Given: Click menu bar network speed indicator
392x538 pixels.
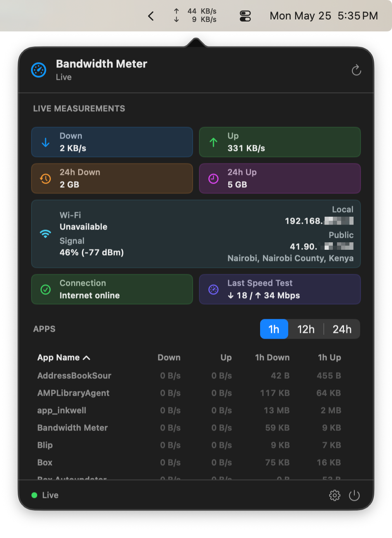Looking at the screenshot, I should [195, 15].
